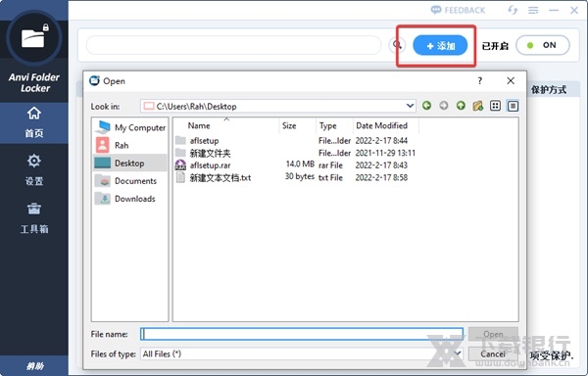Click the magnifier search icon
This screenshot has width=588, height=376.
pyautogui.click(x=397, y=45)
